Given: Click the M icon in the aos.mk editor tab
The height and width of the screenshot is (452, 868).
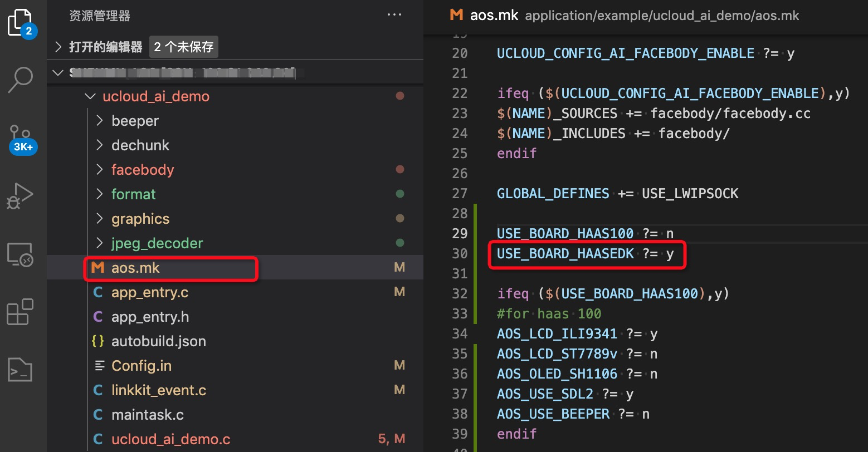Looking at the screenshot, I should (457, 15).
